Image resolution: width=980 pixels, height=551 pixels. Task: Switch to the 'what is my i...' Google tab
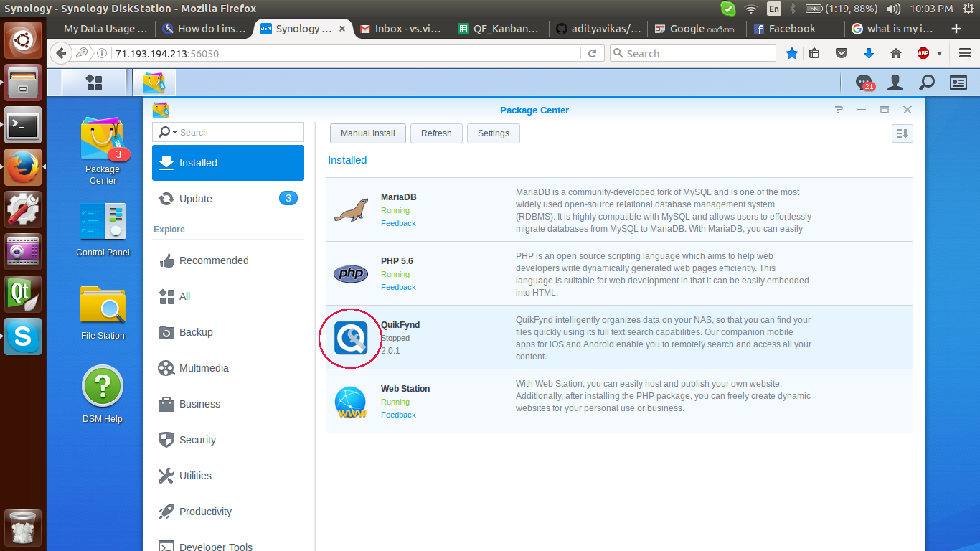point(892,29)
